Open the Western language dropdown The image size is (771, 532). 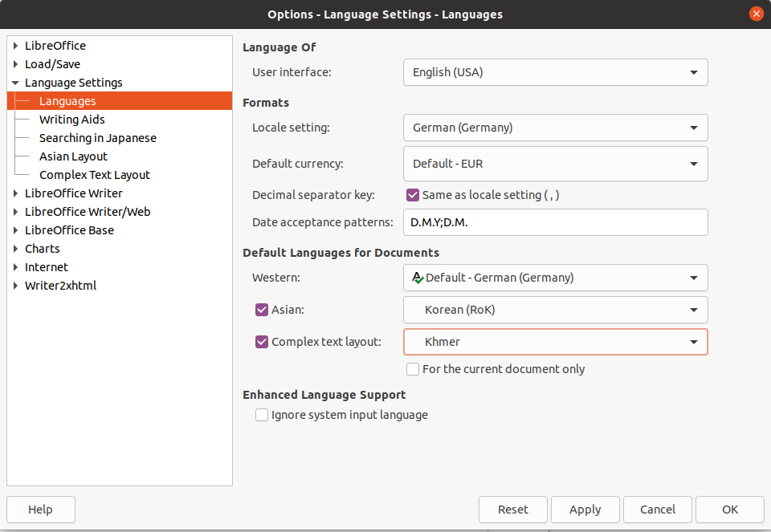tap(555, 278)
